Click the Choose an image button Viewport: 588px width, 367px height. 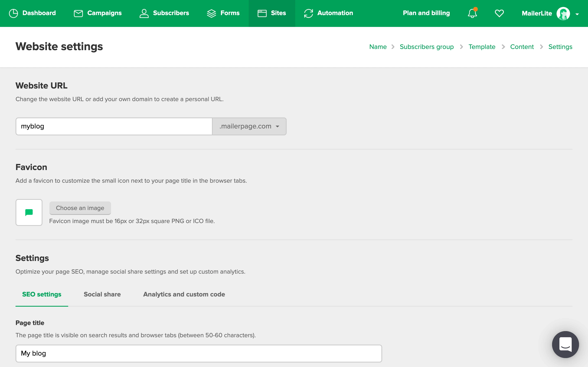80,208
